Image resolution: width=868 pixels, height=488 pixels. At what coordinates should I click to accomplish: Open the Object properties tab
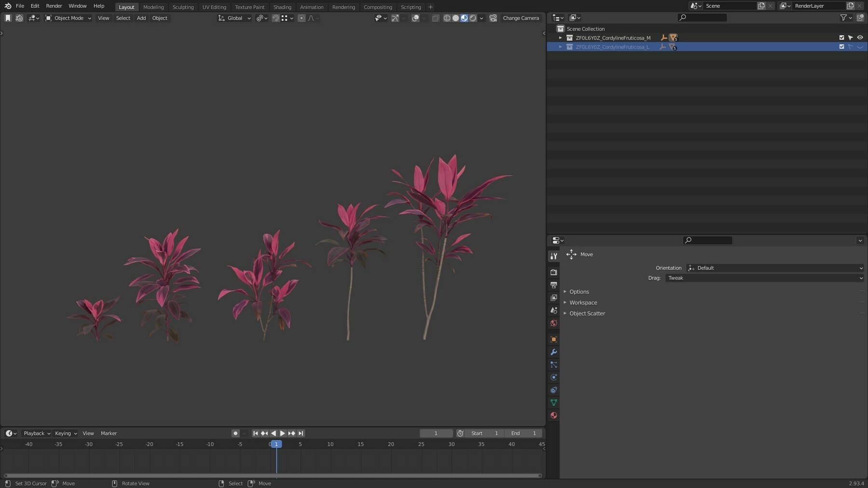tap(554, 339)
